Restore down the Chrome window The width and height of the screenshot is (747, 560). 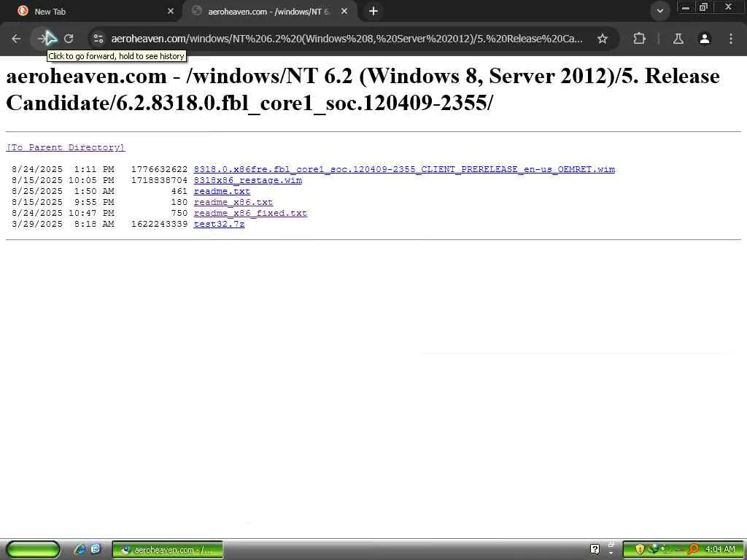pyautogui.click(x=703, y=7)
